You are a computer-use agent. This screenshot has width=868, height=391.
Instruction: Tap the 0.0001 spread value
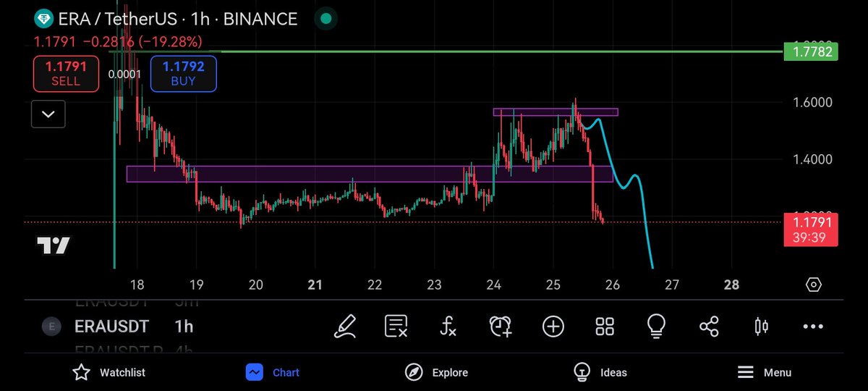click(x=125, y=74)
